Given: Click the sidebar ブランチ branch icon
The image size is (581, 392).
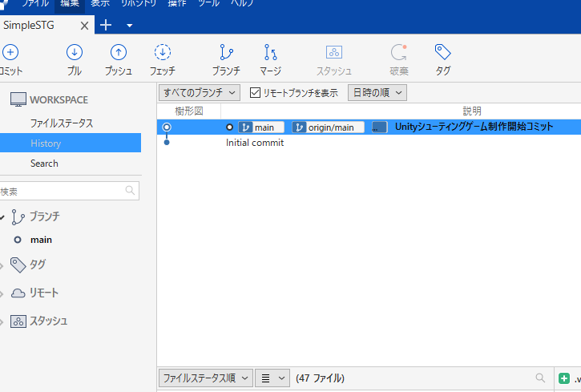Looking at the screenshot, I should point(18,217).
